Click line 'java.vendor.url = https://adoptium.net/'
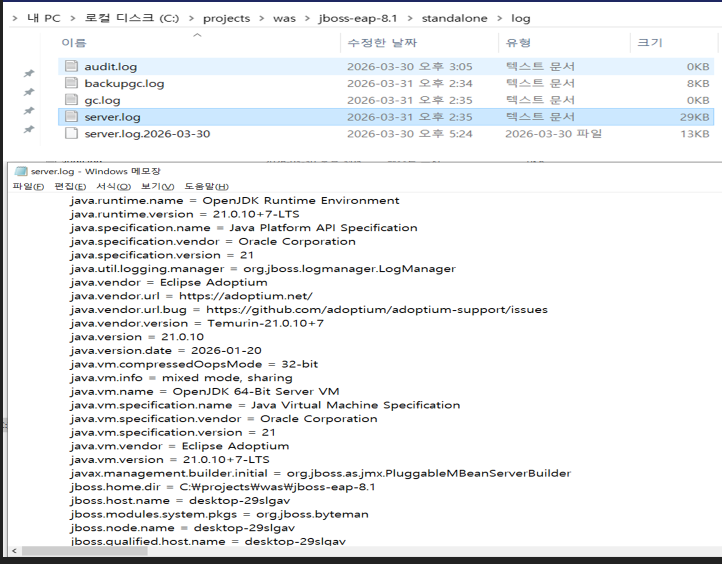The height and width of the screenshot is (564, 722). point(192,296)
